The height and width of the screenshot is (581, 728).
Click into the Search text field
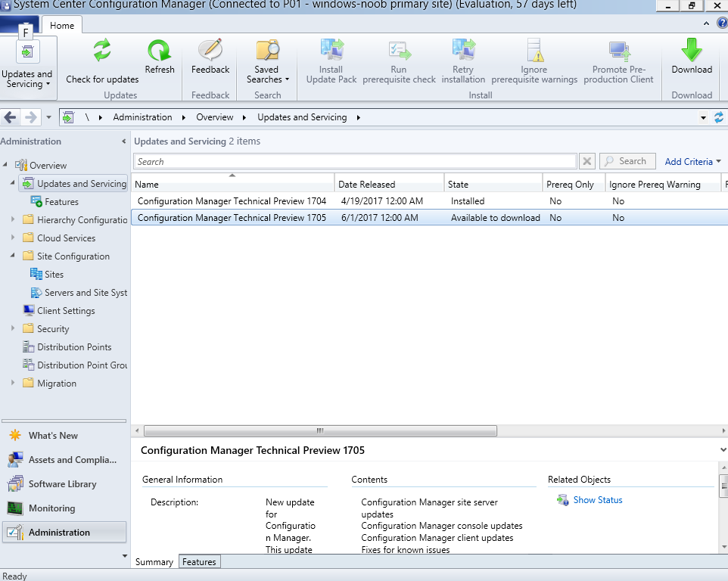coord(355,161)
